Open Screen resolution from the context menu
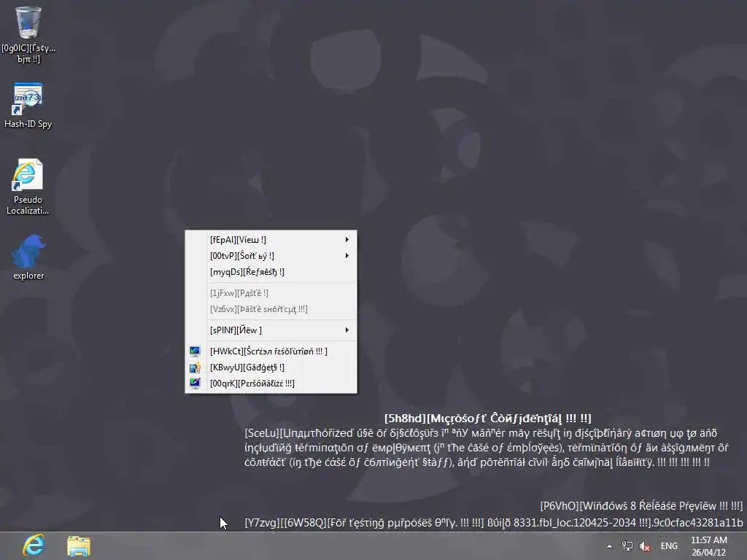The image size is (747, 560). point(271,351)
